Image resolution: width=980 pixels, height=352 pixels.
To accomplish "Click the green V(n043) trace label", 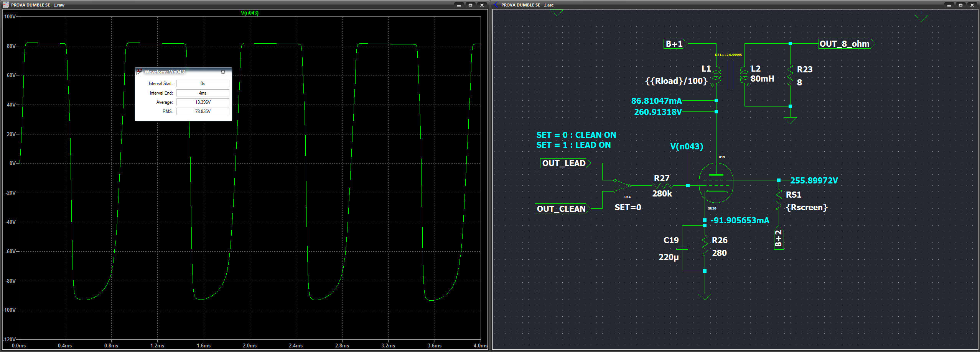I will tap(249, 13).
